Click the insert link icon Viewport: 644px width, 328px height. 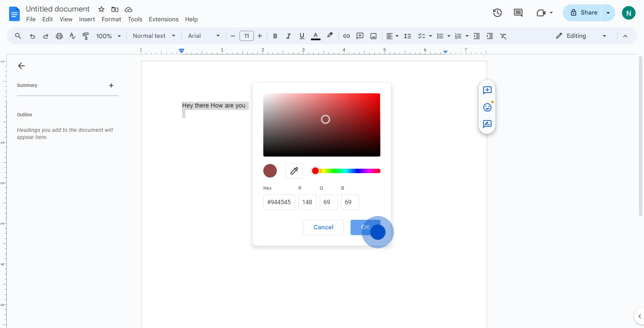(346, 36)
